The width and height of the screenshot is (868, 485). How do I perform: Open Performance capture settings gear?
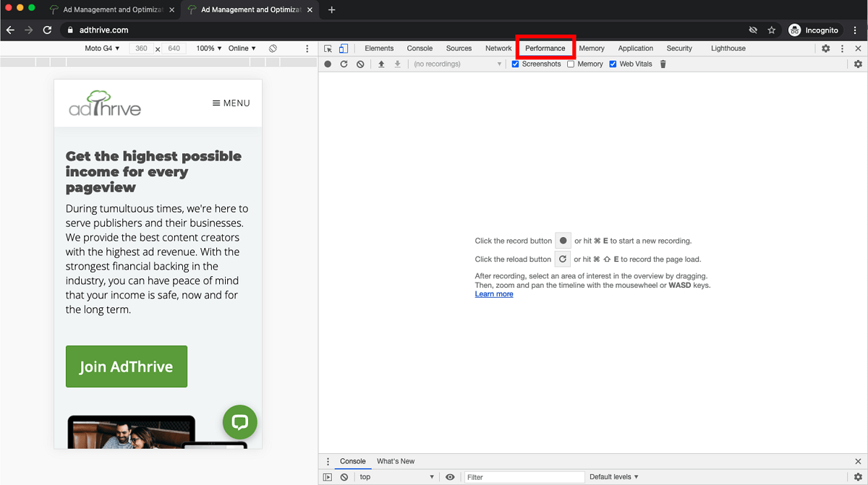click(x=858, y=64)
